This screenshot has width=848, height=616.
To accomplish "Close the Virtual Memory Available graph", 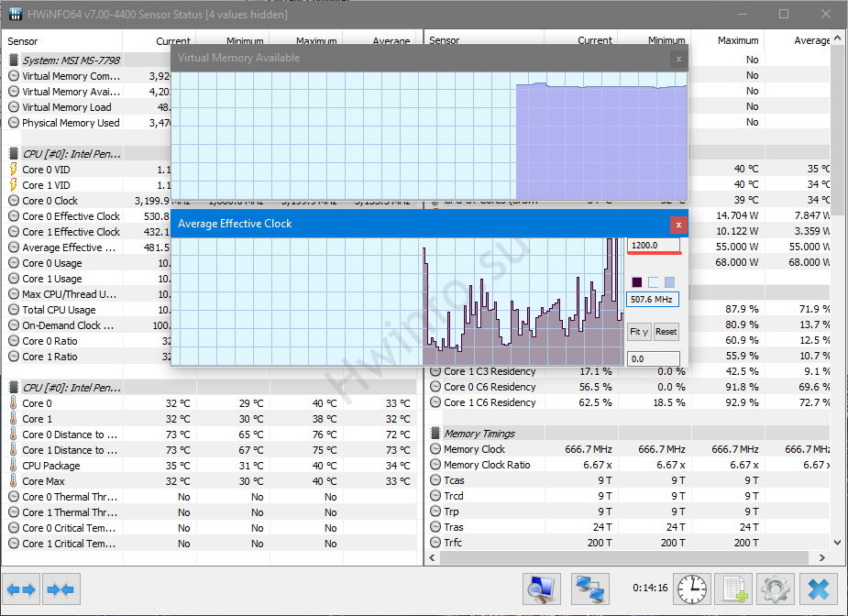I will 678,59.
